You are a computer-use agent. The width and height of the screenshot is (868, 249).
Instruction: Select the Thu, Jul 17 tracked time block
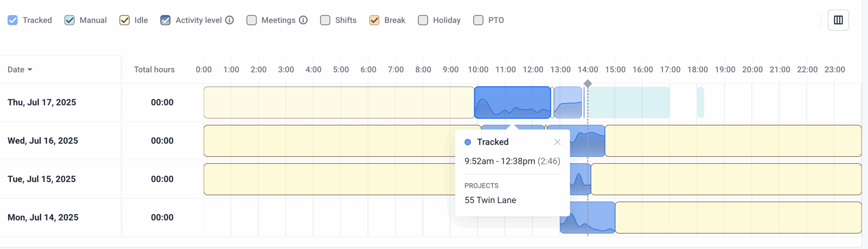512,102
